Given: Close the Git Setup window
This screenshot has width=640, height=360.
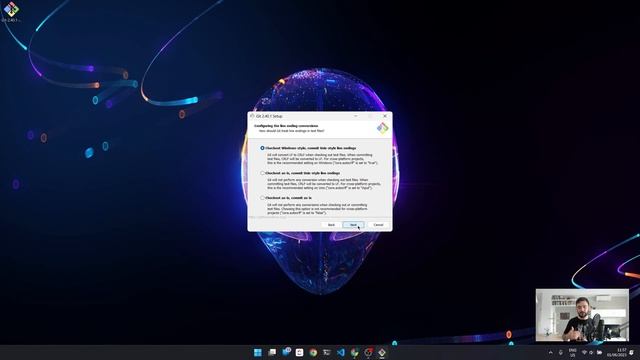Looking at the screenshot, I should pyautogui.click(x=385, y=116).
